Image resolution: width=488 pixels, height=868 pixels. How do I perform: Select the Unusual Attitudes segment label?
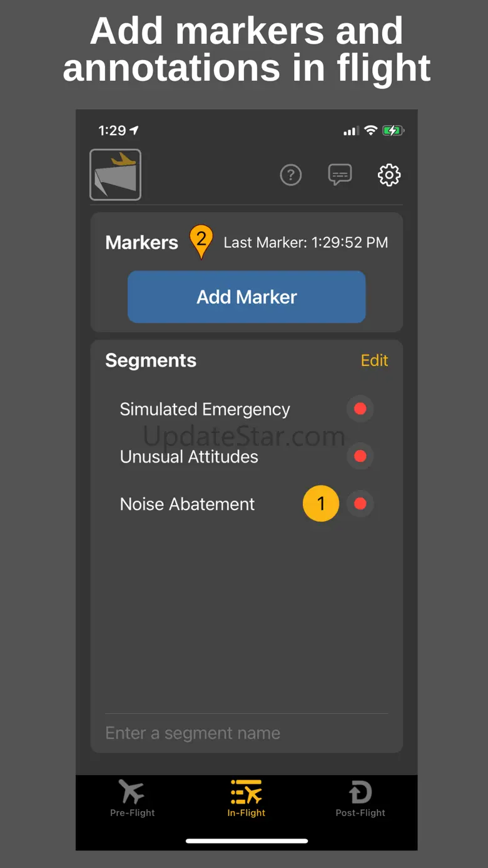click(189, 457)
